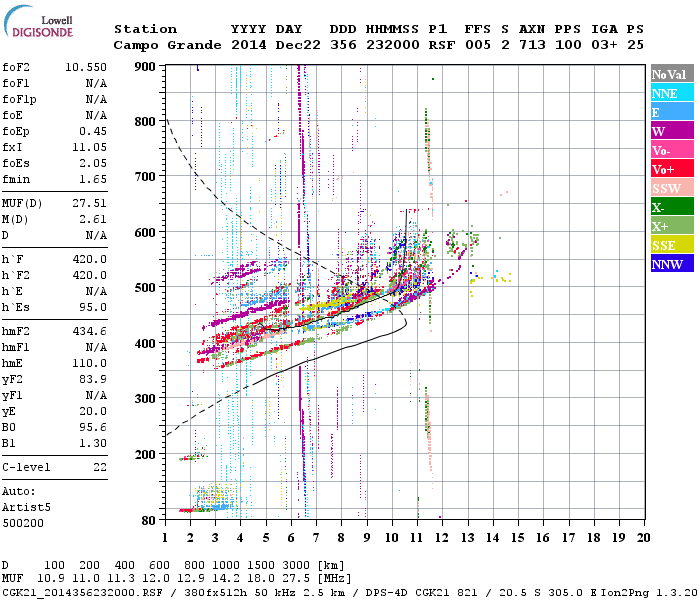Select the X+ light green legend swatch
Image resolution: width=700 pixels, height=600 pixels.
[672, 226]
